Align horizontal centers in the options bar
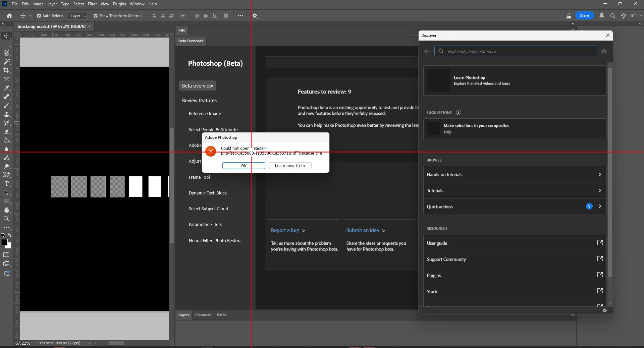The image size is (644, 348). pyautogui.click(x=163, y=16)
